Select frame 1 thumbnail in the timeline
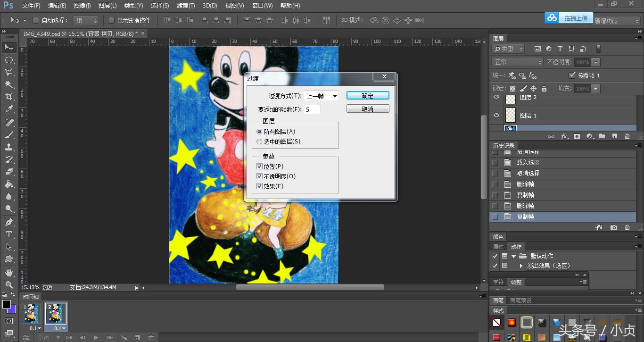644x342 pixels. (31, 314)
